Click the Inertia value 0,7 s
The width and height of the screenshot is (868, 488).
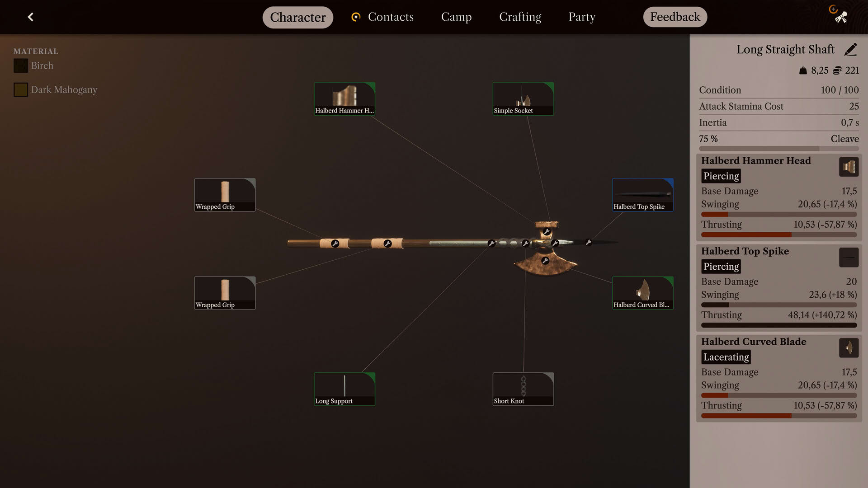[850, 122]
